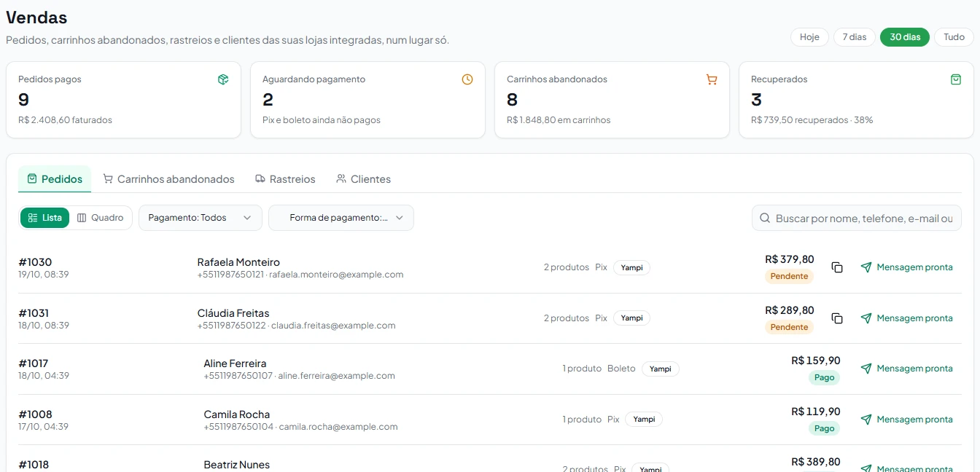Viewport: 980px width, 472px height.
Task: Click send icon in Rafaela Monteiro's row
Action: point(866,267)
